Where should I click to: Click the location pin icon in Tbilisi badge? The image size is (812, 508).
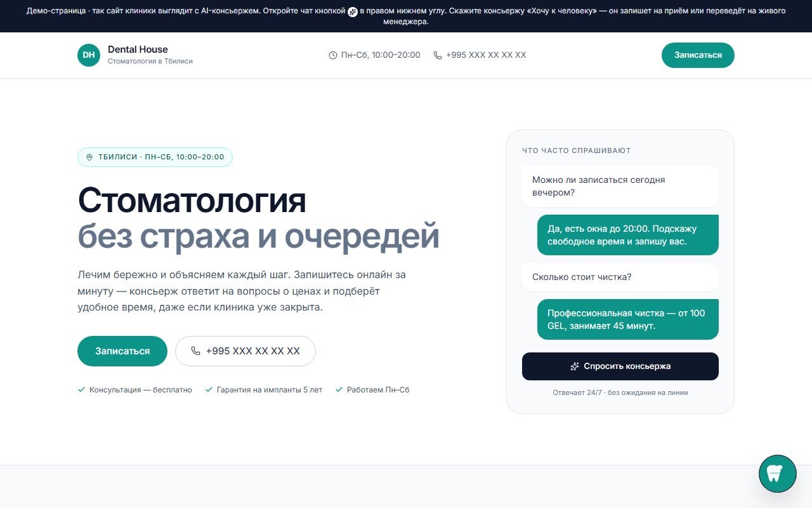click(89, 157)
